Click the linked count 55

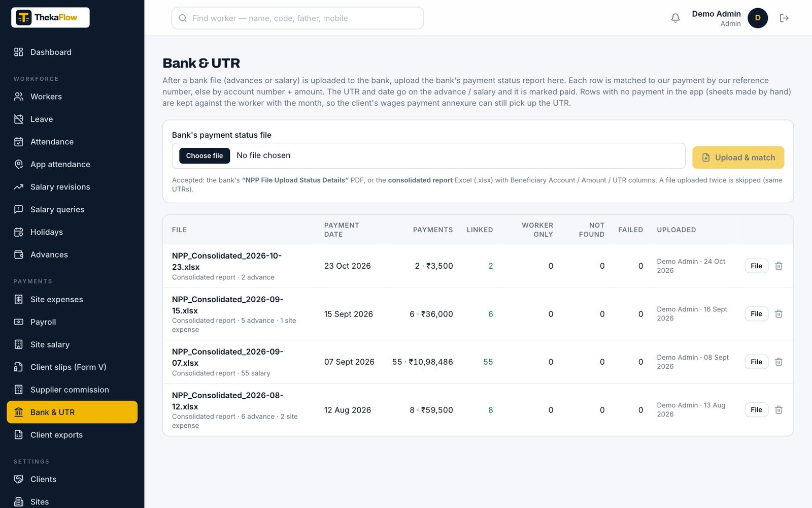click(488, 362)
